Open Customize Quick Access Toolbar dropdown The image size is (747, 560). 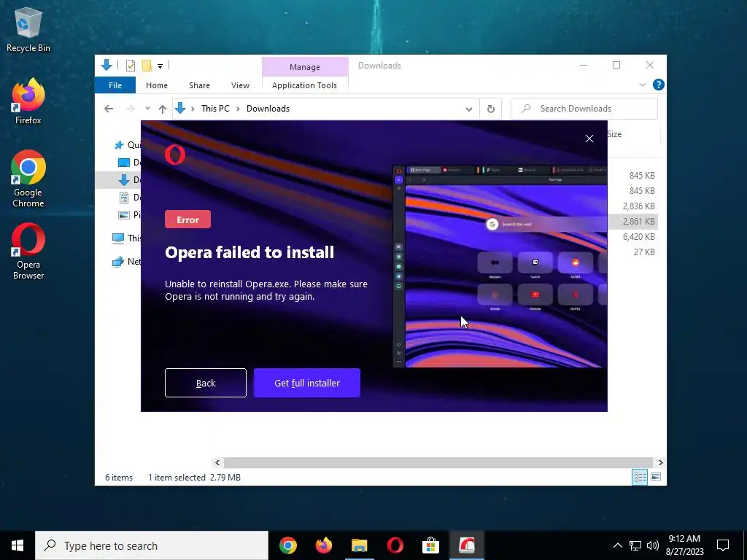pyautogui.click(x=160, y=66)
